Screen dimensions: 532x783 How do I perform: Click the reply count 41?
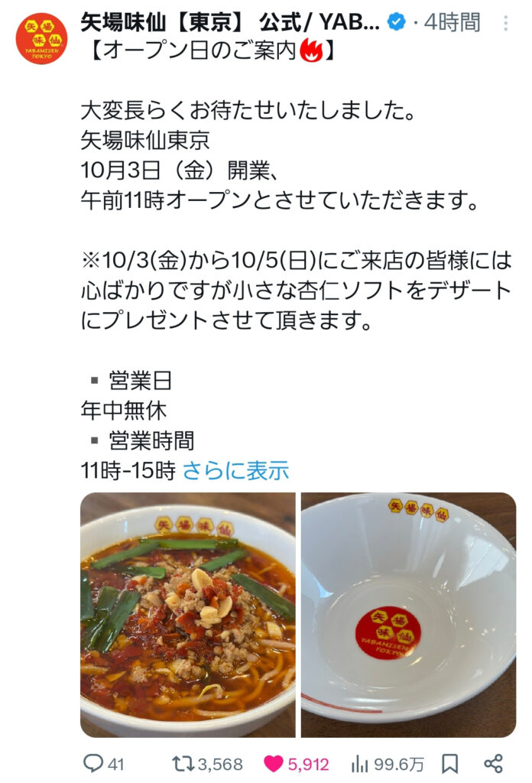tap(115, 764)
